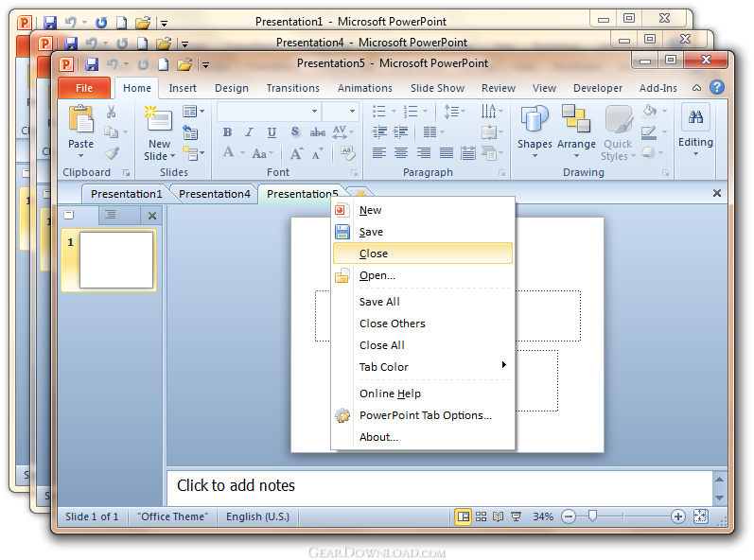
Task: Choose Close in the context menu
Action: point(423,254)
